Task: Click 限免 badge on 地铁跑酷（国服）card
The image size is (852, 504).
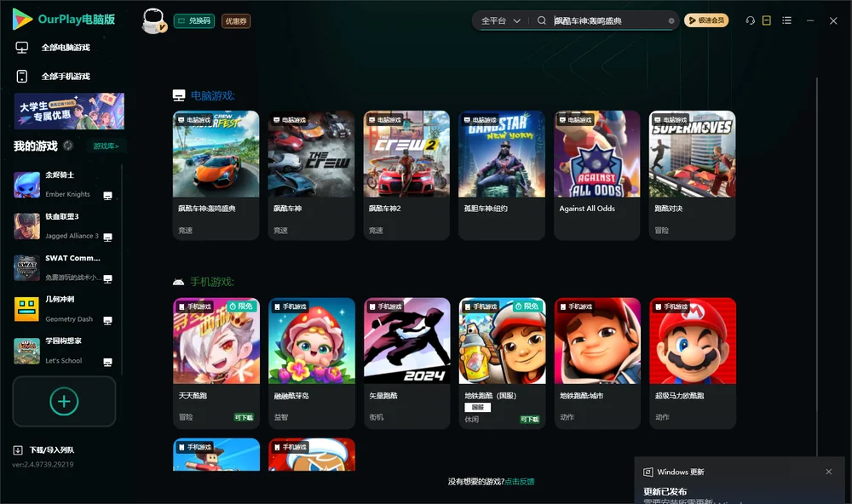Action: (x=527, y=306)
